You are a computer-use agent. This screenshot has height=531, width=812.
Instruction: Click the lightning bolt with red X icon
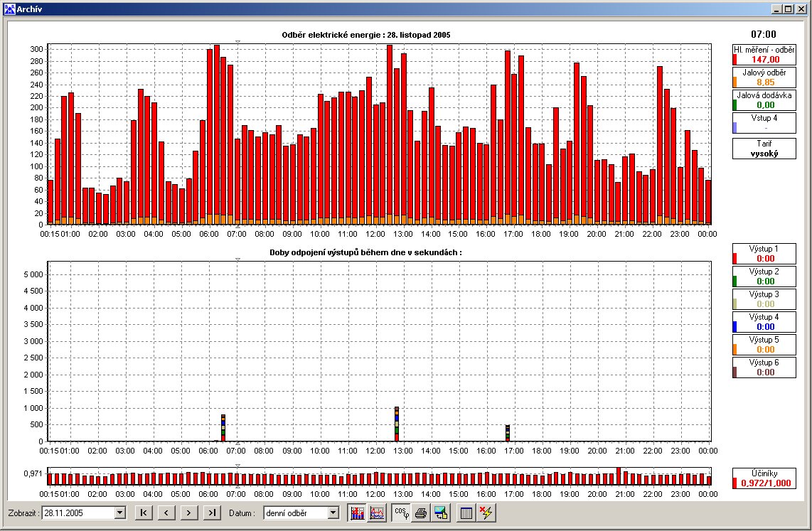pos(486,513)
